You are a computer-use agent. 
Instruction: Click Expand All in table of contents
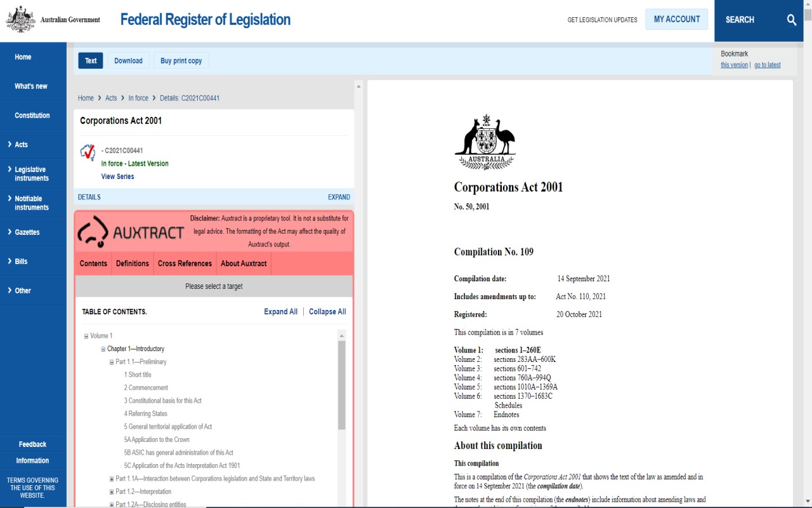[280, 312]
